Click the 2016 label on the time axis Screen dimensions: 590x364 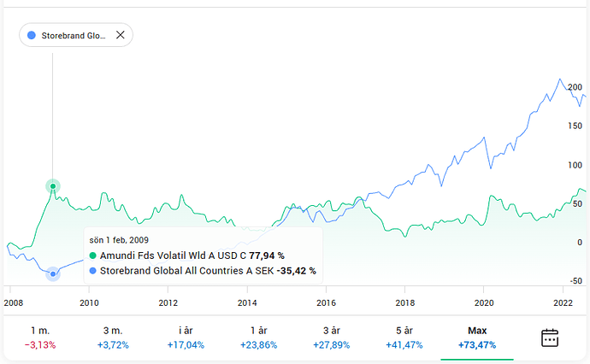[x=326, y=302]
